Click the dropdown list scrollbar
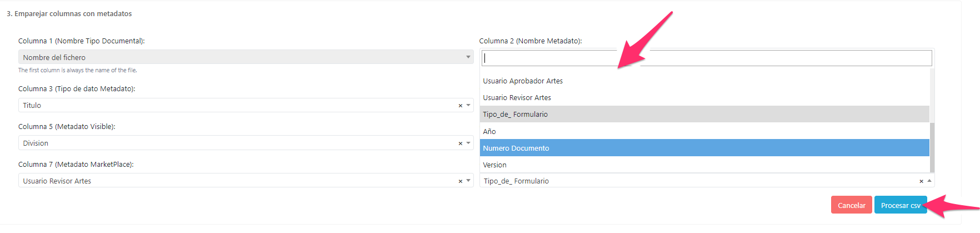Image resolution: width=980 pixels, height=233 pixels. [932, 147]
